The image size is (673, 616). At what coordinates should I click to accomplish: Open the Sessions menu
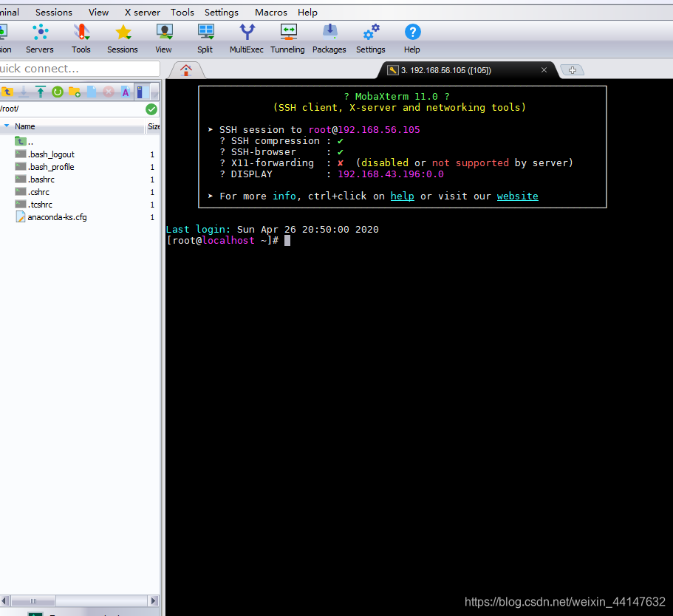54,13
